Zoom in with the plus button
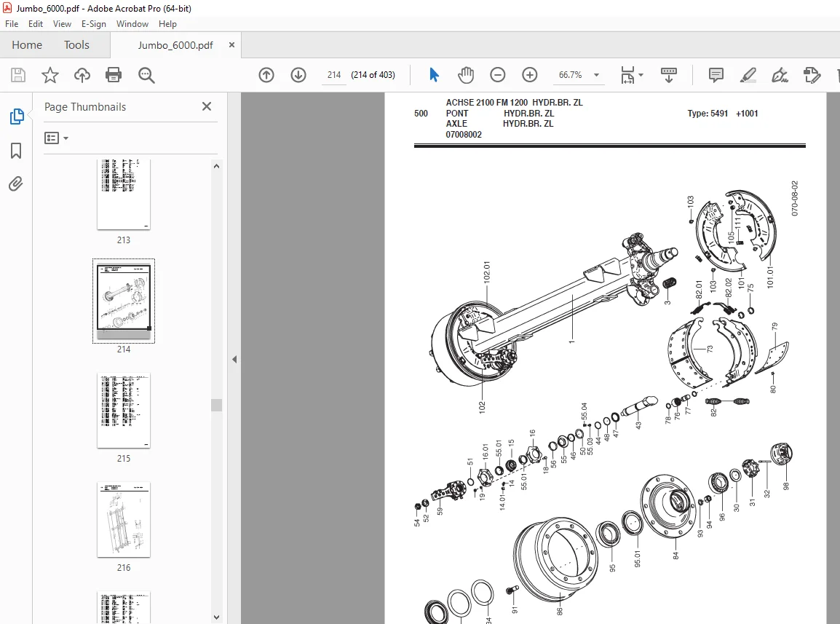 click(530, 75)
